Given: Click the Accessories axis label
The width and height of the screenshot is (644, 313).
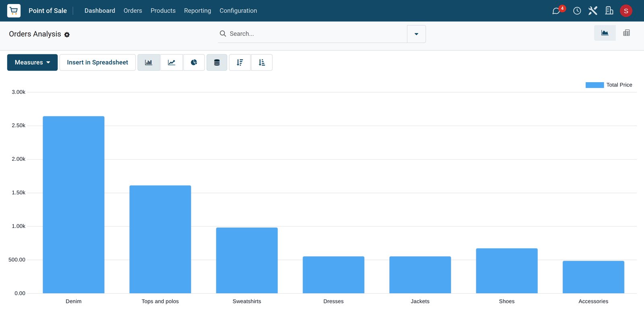Looking at the screenshot, I should point(593,301).
